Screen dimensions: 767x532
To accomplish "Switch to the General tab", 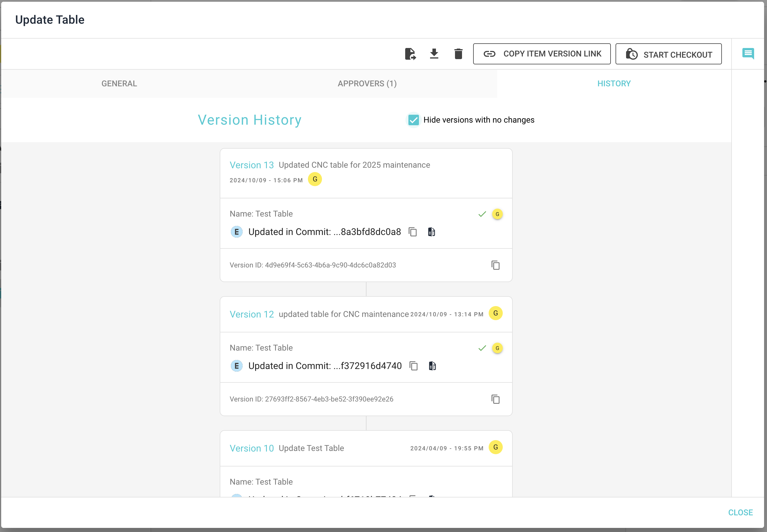I will coord(119,84).
